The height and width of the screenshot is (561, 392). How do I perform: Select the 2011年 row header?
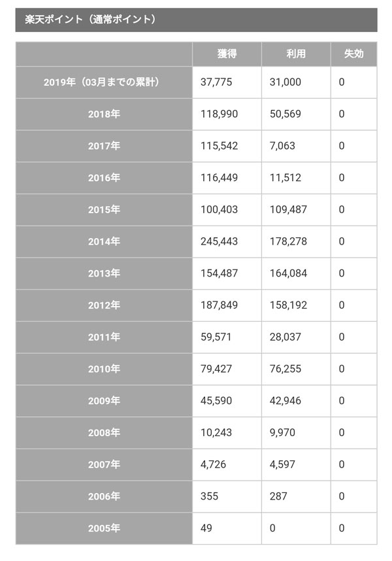pyautogui.click(x=103, y=337)
